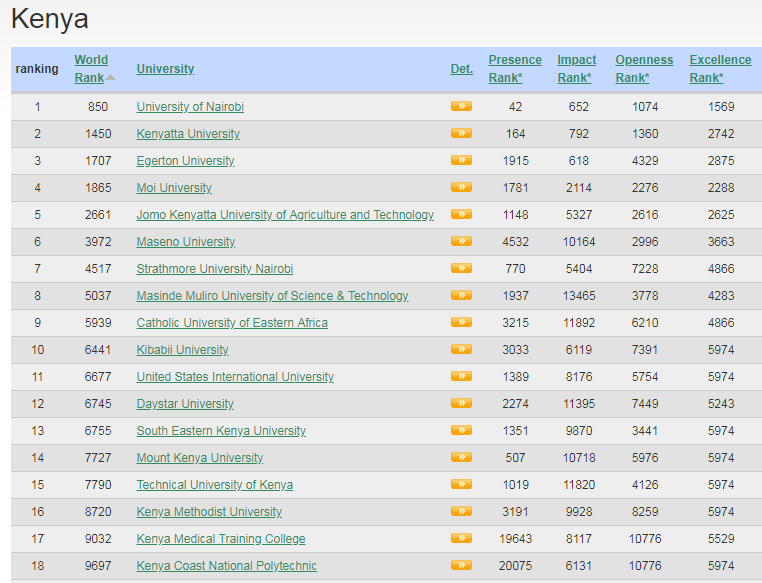Screen dimensions: 762x583
Task: Open the Kibabii University link
Action: [x=182, y=350]
